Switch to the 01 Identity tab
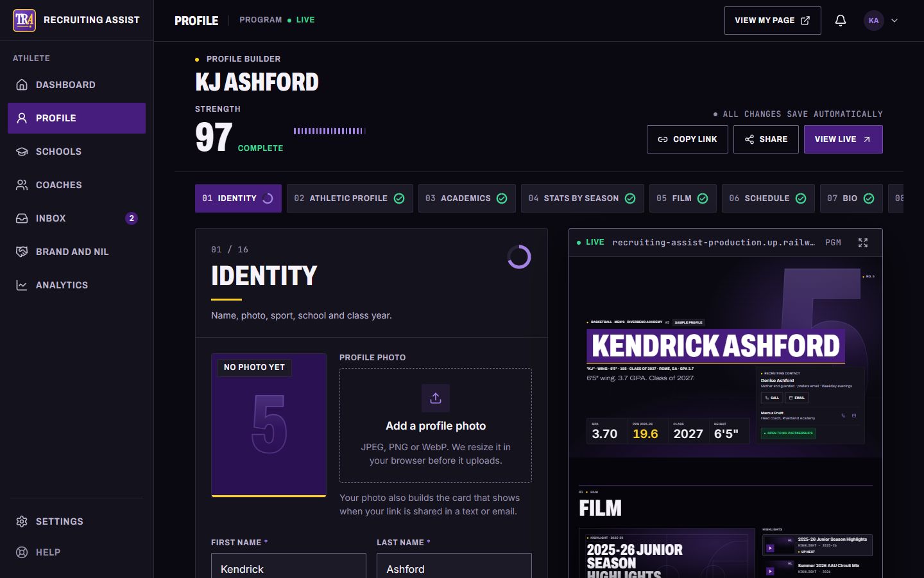The image size is (924, 578). coord(238,198)
